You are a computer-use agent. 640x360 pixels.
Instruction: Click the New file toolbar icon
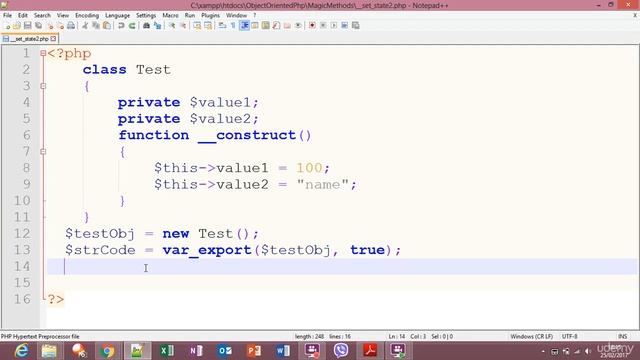click(7, 26)
